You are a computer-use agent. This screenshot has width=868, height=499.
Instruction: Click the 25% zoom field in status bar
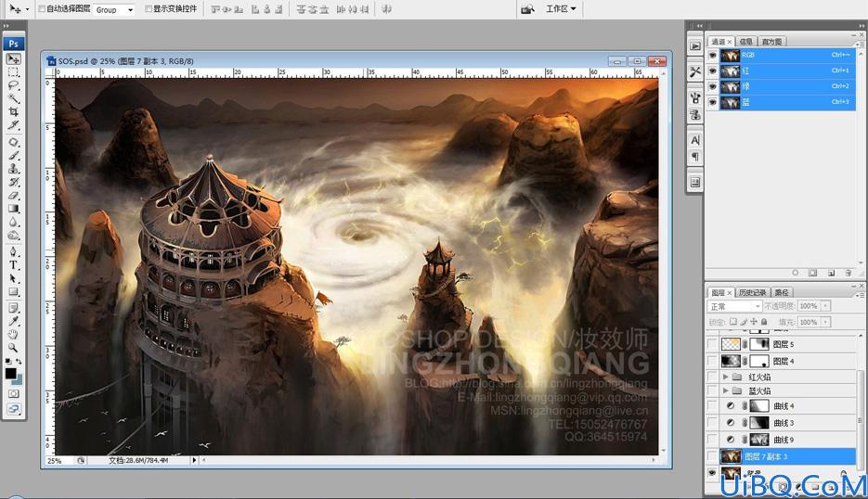coord(58,460)
